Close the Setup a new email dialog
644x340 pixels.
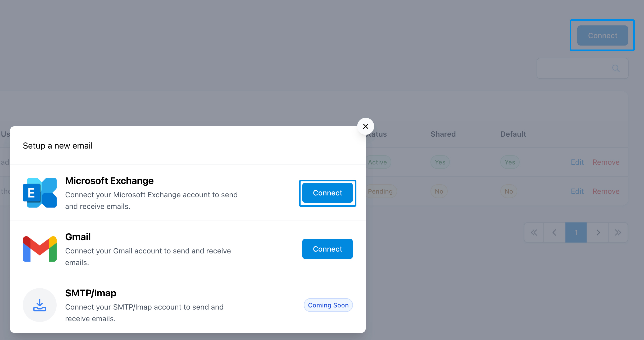(x=365, y=126)
